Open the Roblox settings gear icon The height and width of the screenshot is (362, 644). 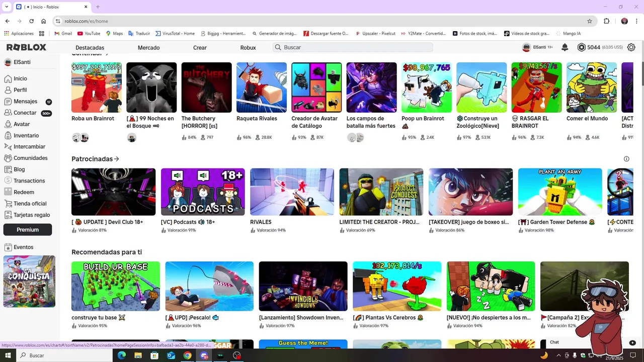[631, 47]
